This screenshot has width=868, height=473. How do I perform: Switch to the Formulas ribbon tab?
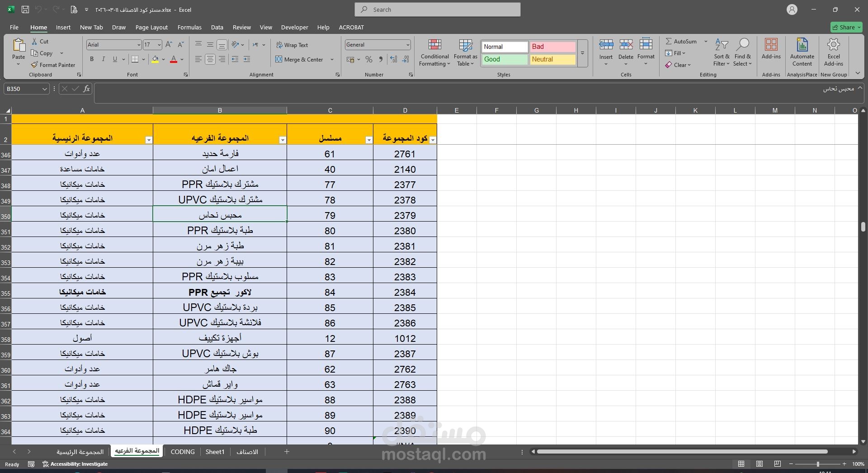tap(189, 27)
